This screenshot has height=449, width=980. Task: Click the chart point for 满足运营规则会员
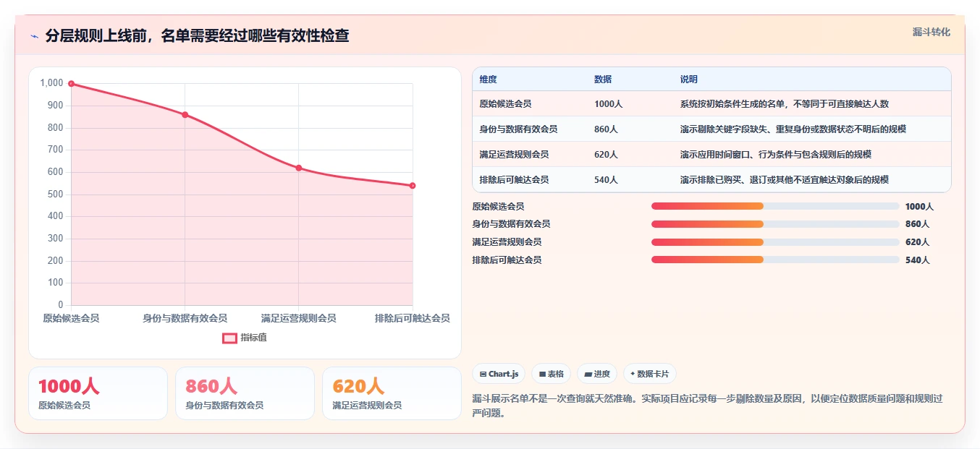tap(299, 168)
